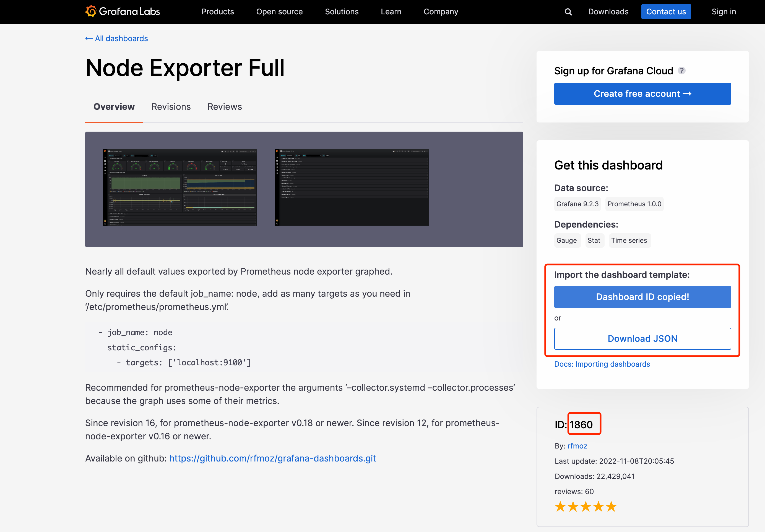The width and height of the screenshot is (765, 532).
Task: Open the search magnifier icon
Action: pos(568,12)
